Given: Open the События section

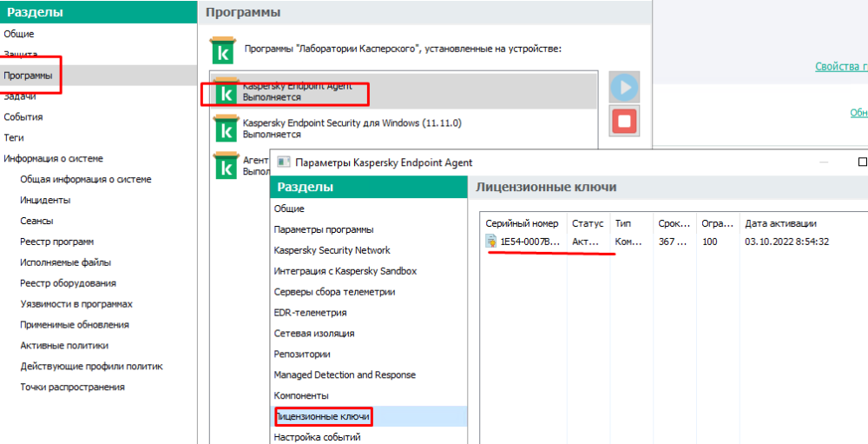Looking at the screenshot, I should [23, 117].
